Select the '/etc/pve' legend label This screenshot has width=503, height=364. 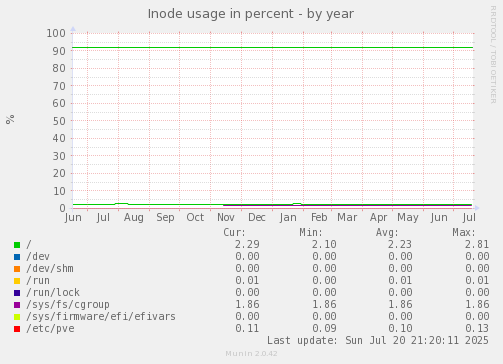pyautogui.click(x=50, y=328)
